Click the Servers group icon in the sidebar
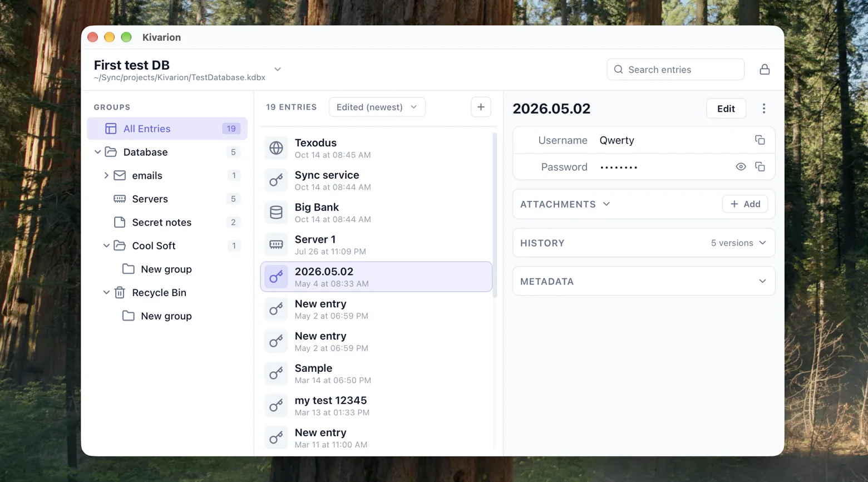 click(120, 199)
